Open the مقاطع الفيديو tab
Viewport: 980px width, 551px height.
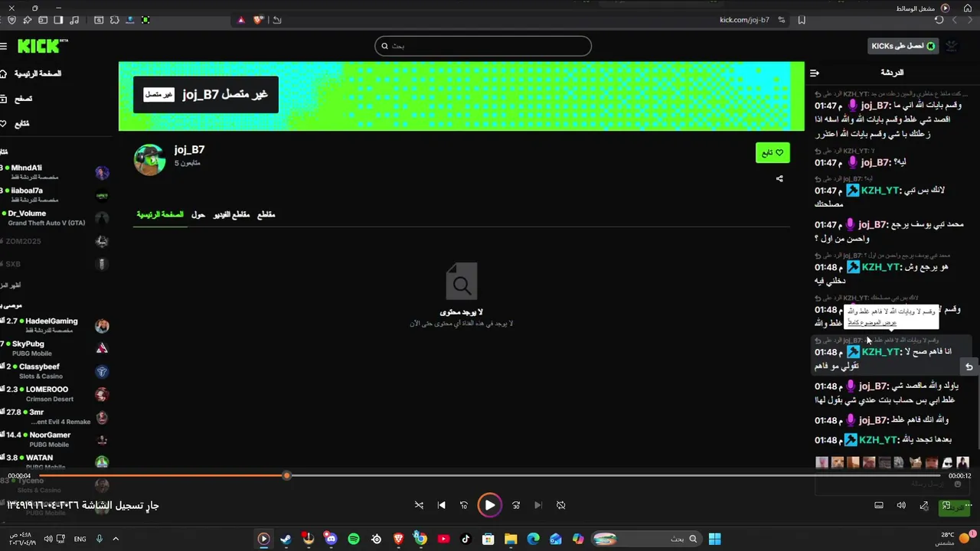tap(231, 215)
